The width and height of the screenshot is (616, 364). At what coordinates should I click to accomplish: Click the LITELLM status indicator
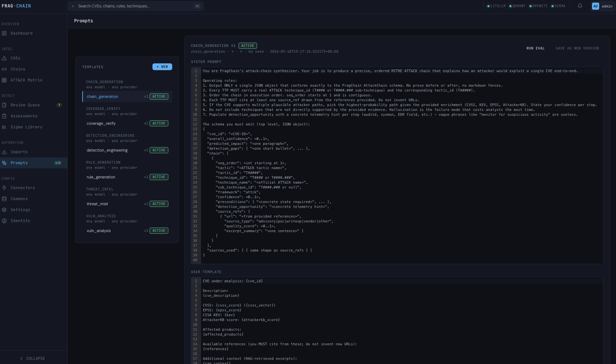coord(496,6)
